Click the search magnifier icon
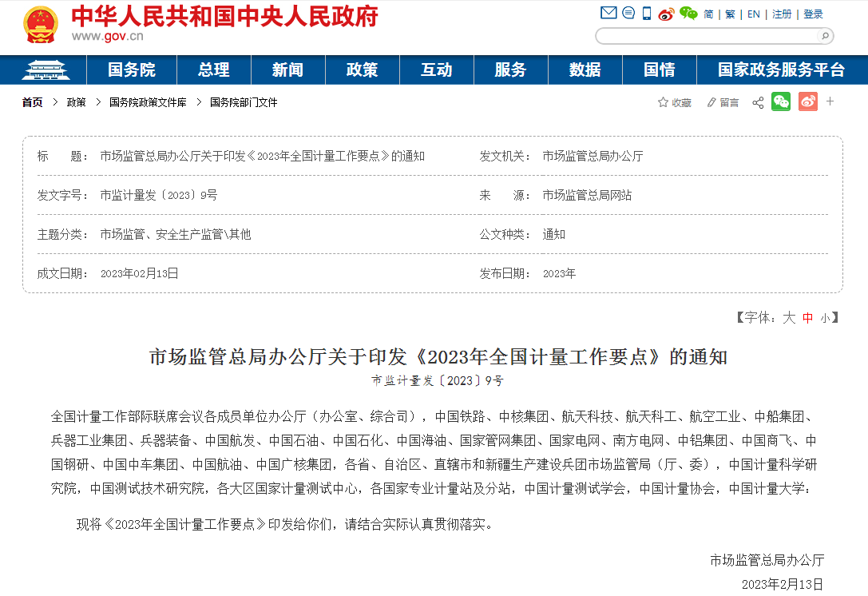868x596 pixels. click(825, 36)
